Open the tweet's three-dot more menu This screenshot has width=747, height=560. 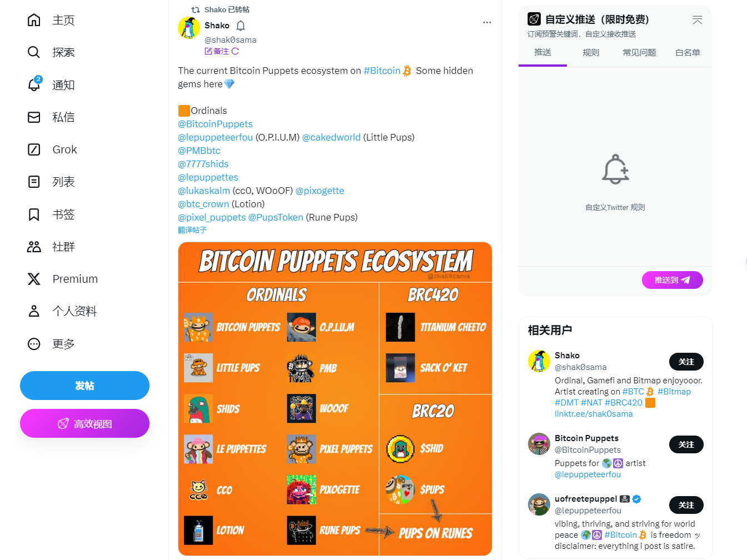point(487,22)
